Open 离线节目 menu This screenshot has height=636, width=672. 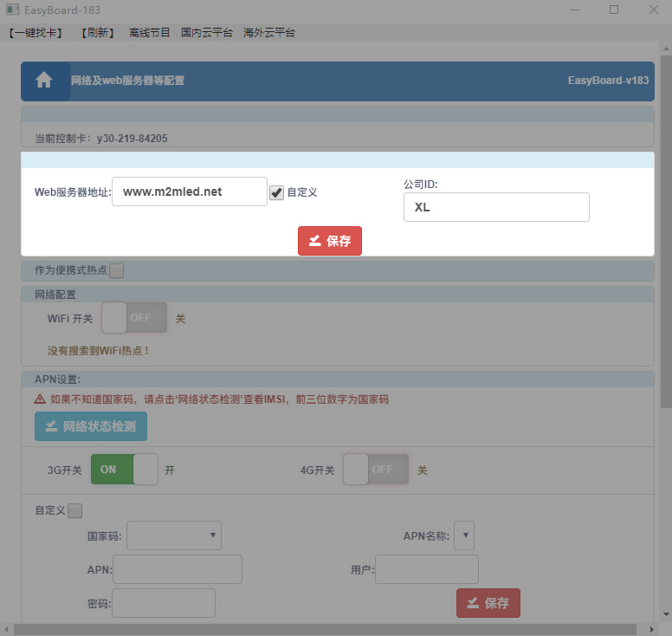pyautogui.click(x=150, y=33)
